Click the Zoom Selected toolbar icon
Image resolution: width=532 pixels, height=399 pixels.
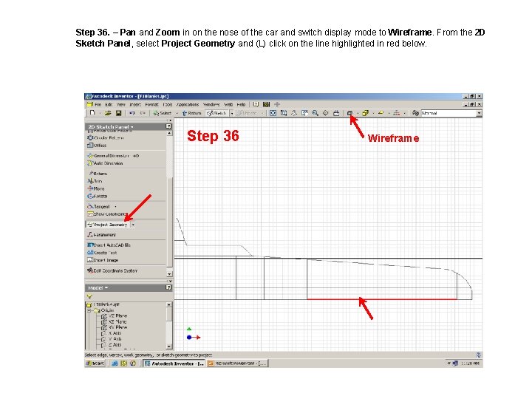(304, 113)
